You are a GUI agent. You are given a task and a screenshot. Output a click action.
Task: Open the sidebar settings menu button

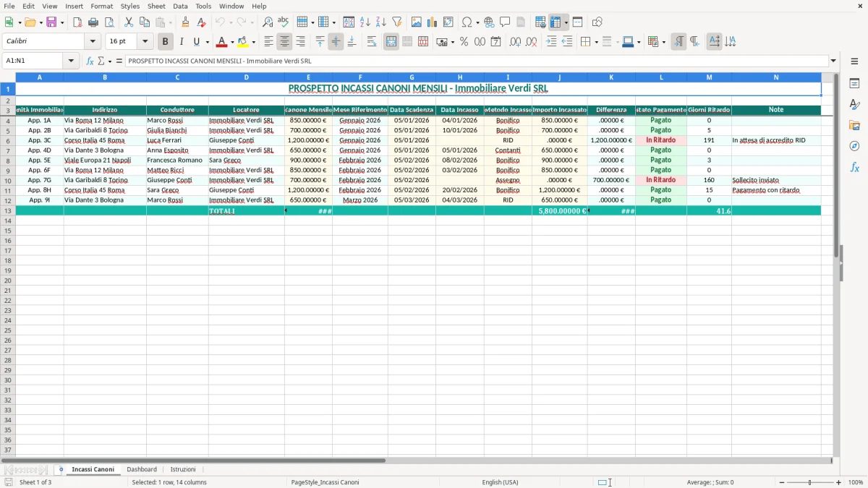click(854, 61)
